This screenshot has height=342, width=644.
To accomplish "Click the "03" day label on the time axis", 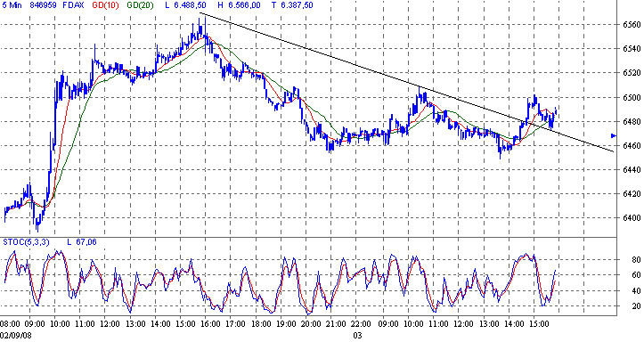I will 357,335.
